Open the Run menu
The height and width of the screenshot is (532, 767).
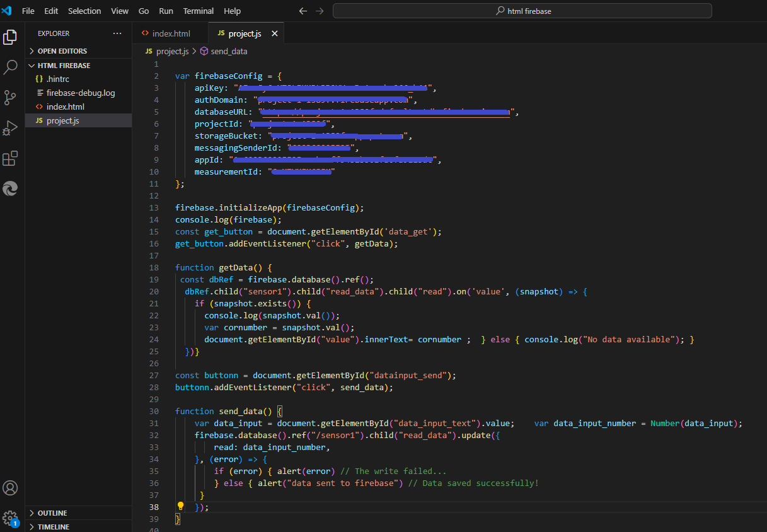coord(165,11)
